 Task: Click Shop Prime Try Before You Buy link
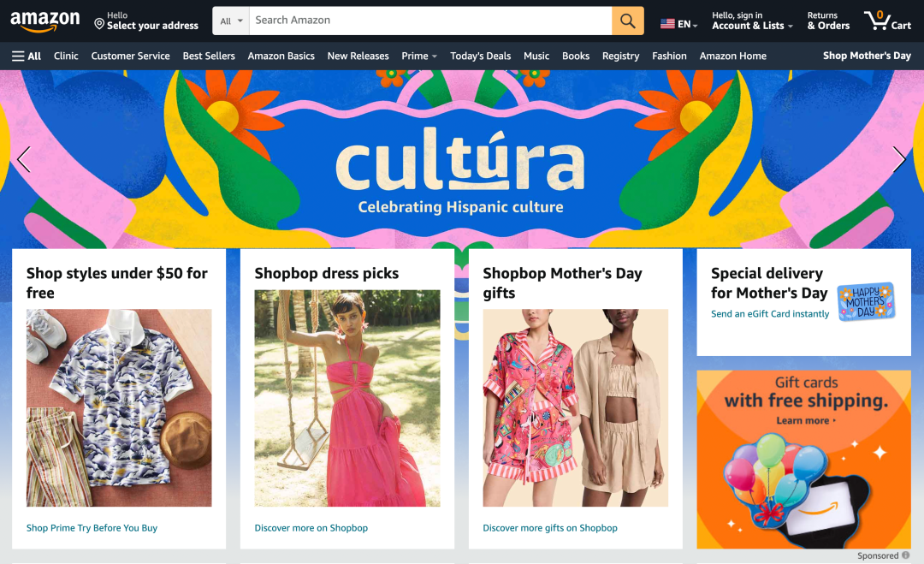92,528
